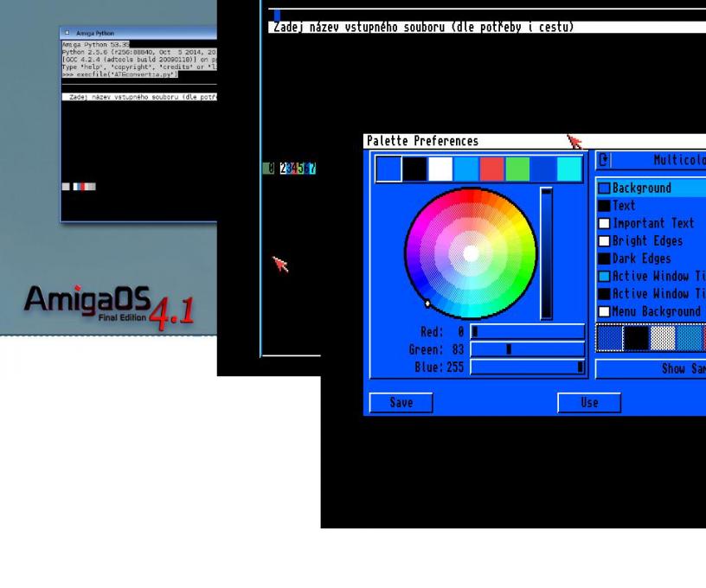Click the Red slider track
Image resolution: width=706 pixels, height=588 pixels.
pos(528,331)
